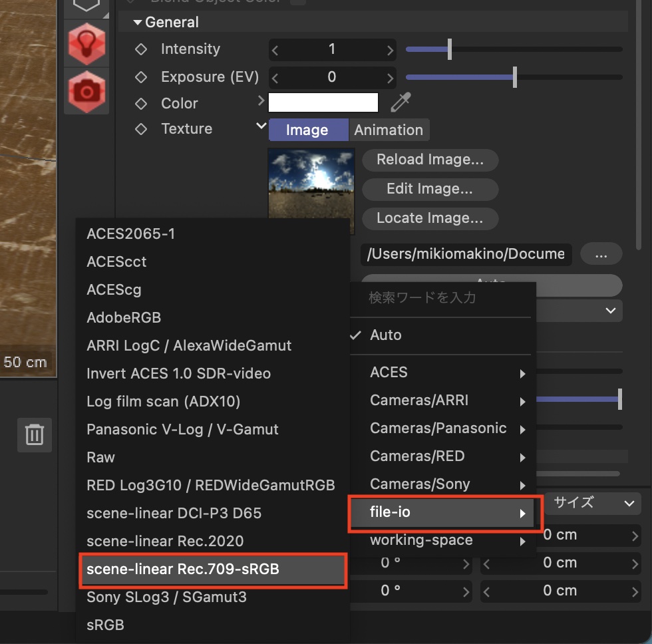Expand the Color parameter arrow

[261, 102]
